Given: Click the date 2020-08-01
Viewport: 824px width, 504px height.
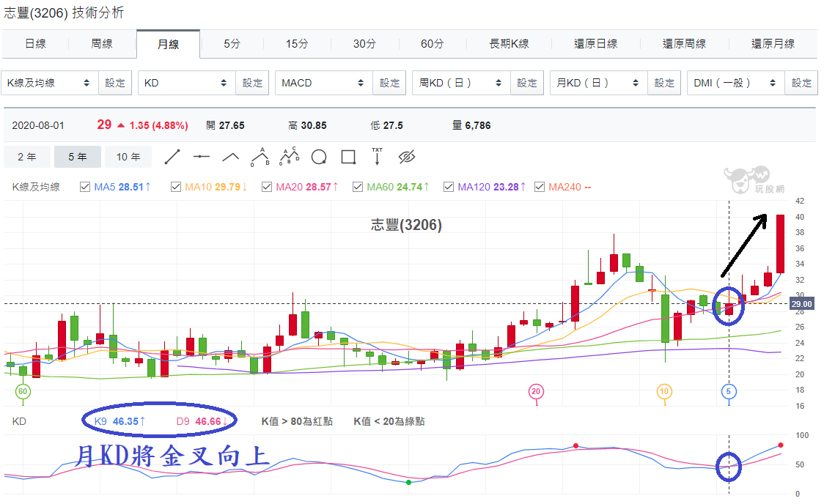Looking at the screenshot, I should coord(38,125).
